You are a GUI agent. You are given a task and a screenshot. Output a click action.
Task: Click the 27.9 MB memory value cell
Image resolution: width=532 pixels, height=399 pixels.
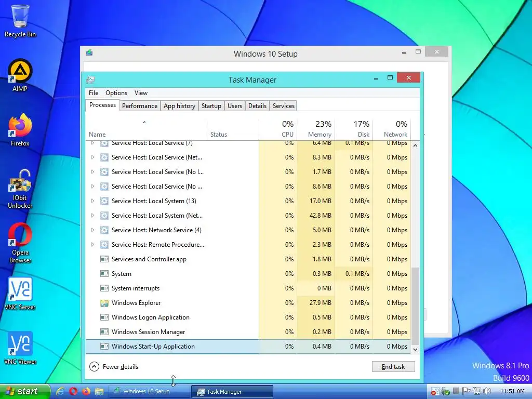tap(316, 303)
